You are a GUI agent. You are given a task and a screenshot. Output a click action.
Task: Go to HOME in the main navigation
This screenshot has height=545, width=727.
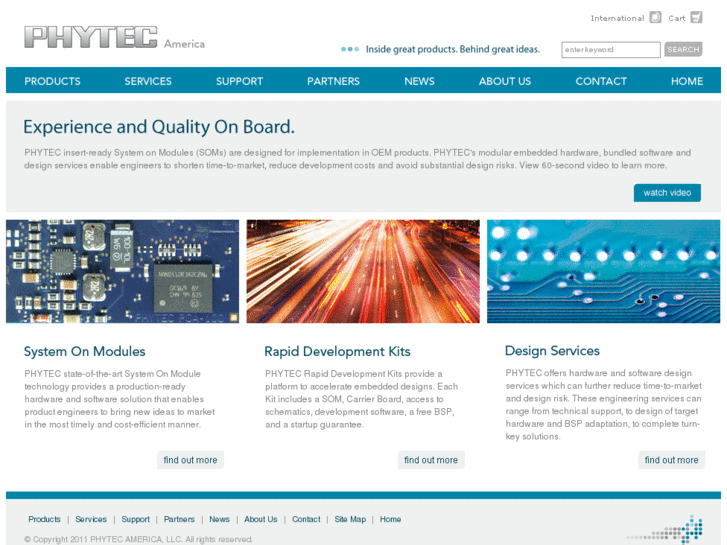click(687, 81)
